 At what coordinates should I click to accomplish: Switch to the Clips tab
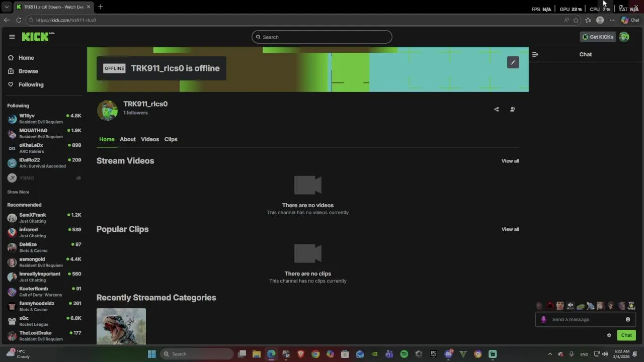171,139
